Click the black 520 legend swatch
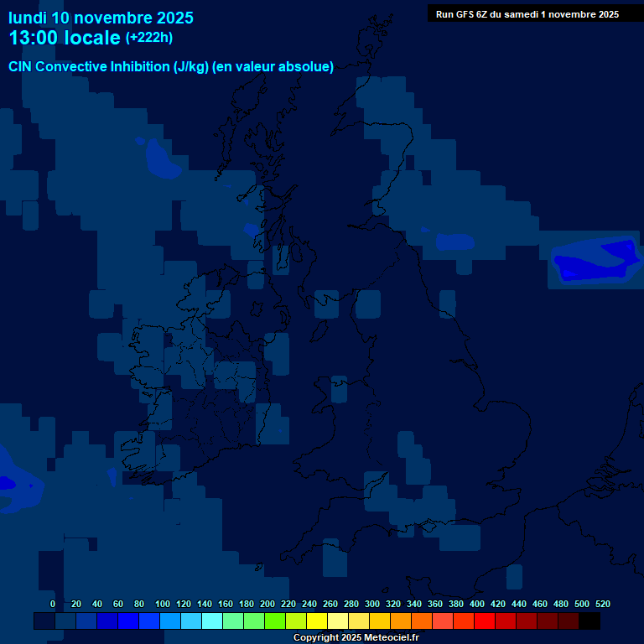The width and height of the screenshot is (644, 644). pyautogui.click(x=589, y=621)
